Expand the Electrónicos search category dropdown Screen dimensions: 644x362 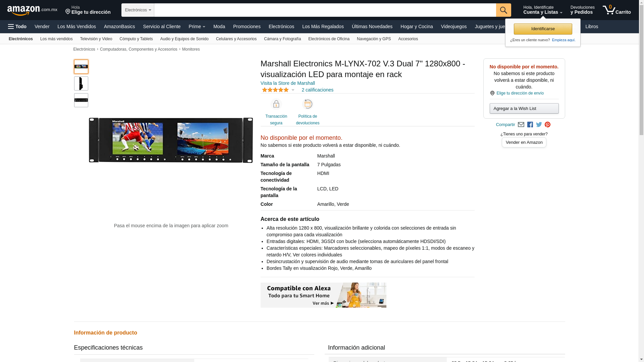(x=138, y=10)
